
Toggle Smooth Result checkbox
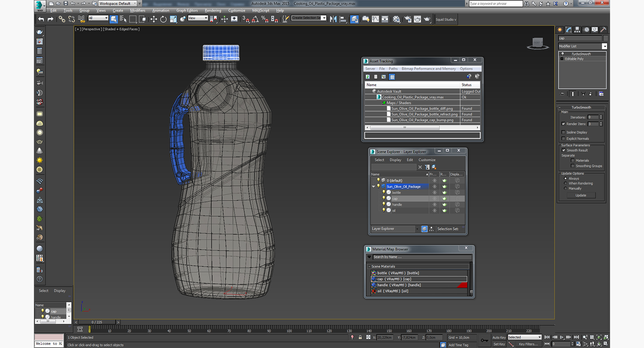click(563, 150)
